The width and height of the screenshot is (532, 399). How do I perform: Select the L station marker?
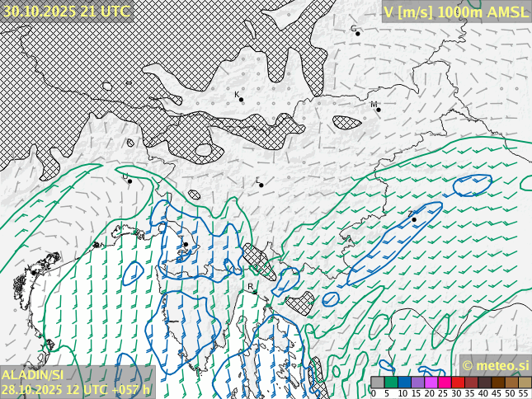coord(261,185)
